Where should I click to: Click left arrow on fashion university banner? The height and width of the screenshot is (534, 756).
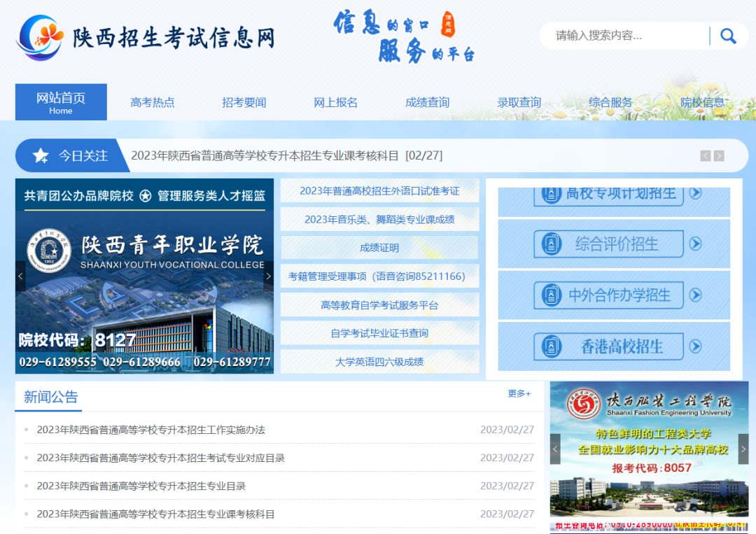(555, 449)
